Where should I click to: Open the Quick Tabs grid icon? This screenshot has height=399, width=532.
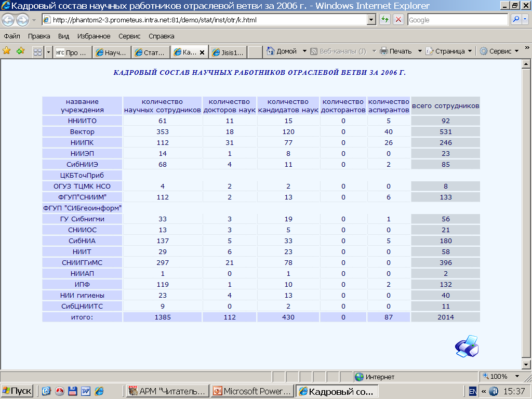tap(38, 52)
